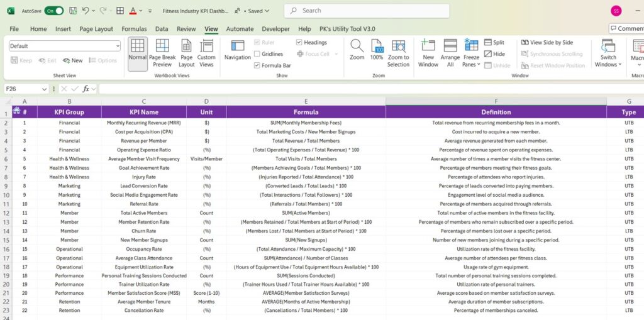Click Arrange All windows
Screen dimensions: 644x320
coord(450,53)
